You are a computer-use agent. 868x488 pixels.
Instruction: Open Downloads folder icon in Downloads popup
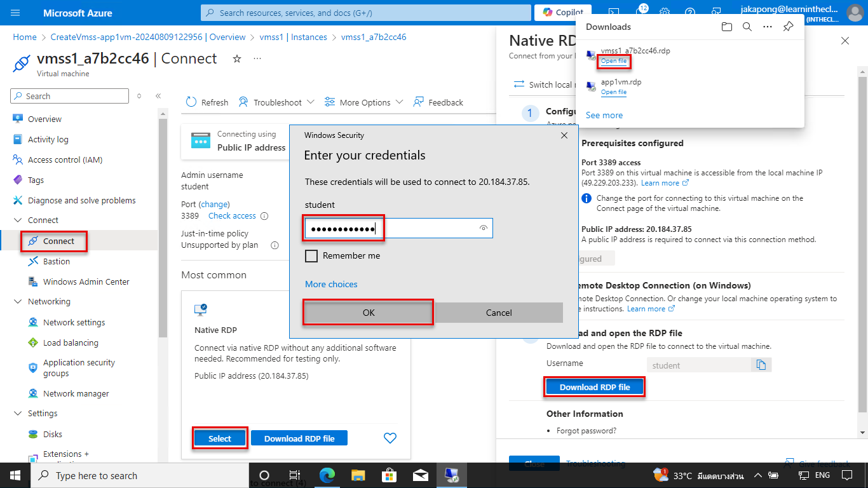pyautogui.click(x=727, y=27)
